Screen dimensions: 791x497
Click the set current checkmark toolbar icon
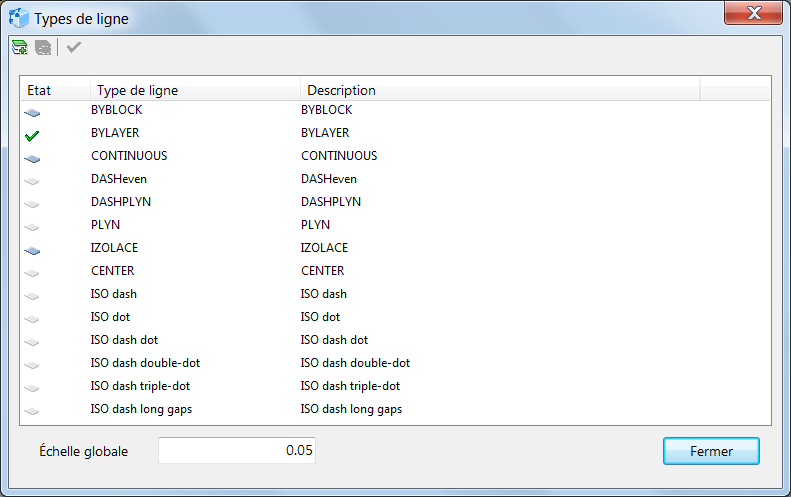74,47
